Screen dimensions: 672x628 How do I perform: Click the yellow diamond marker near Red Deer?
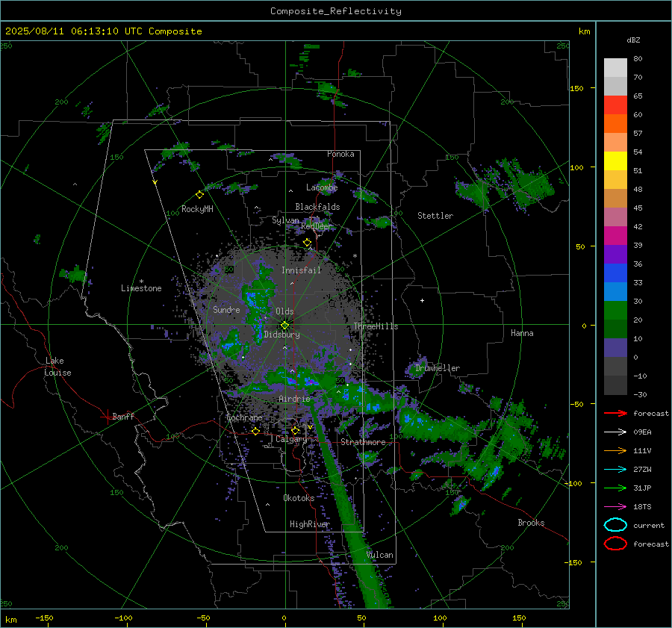pos(307,243)
